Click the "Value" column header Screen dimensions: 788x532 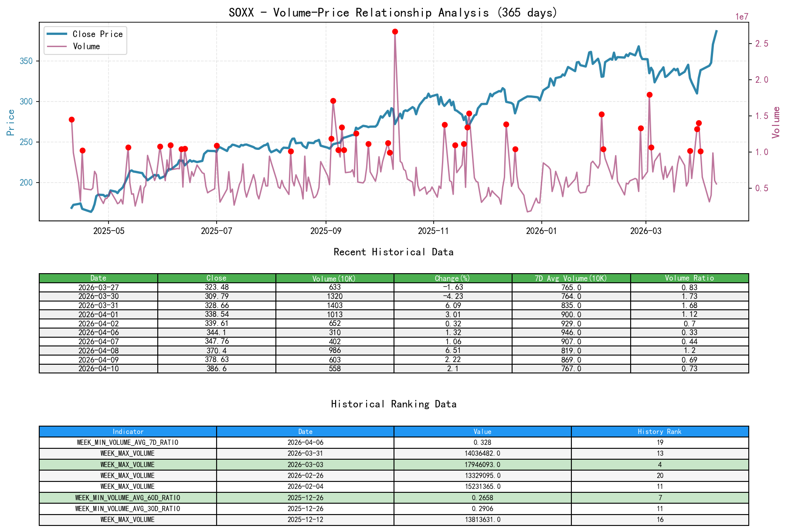click(482, 432)
